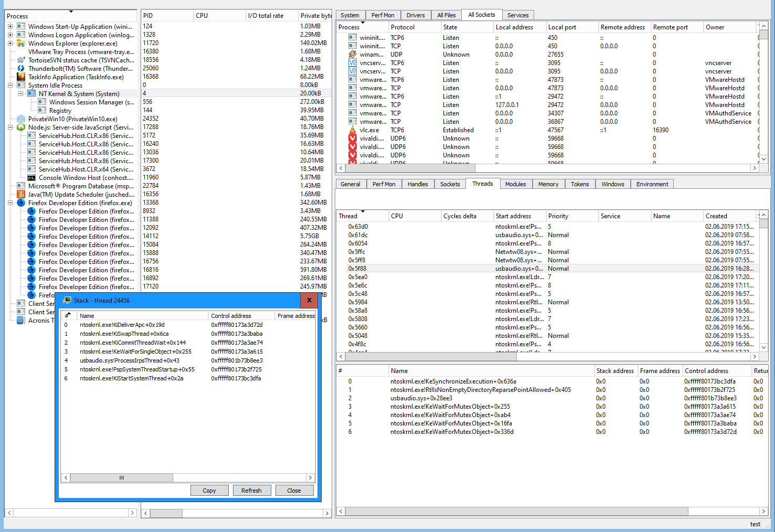
Task: Click the parent Firefox Developer Edition icon
Action: click(21, 203)
